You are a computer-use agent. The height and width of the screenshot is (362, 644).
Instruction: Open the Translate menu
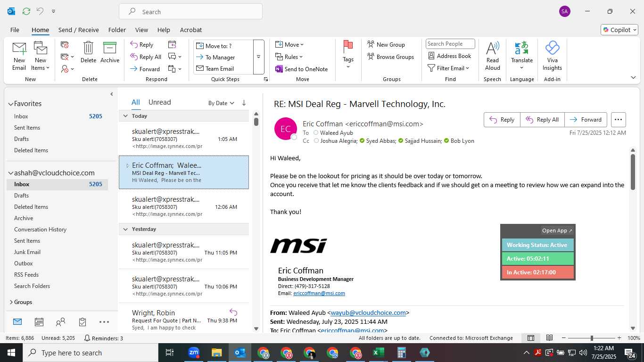tap(522, 56)
